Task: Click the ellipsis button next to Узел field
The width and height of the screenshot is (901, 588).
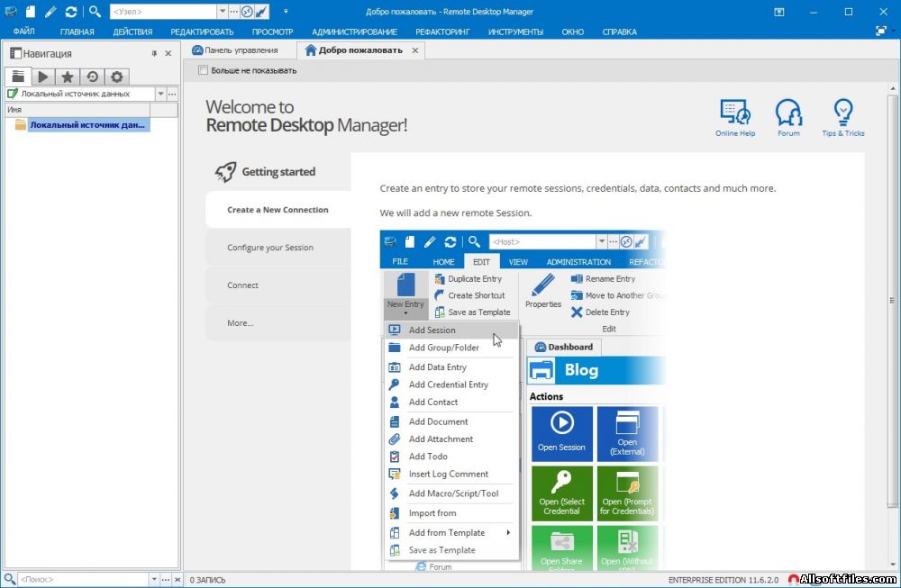Action: click(x=233, y=12)
